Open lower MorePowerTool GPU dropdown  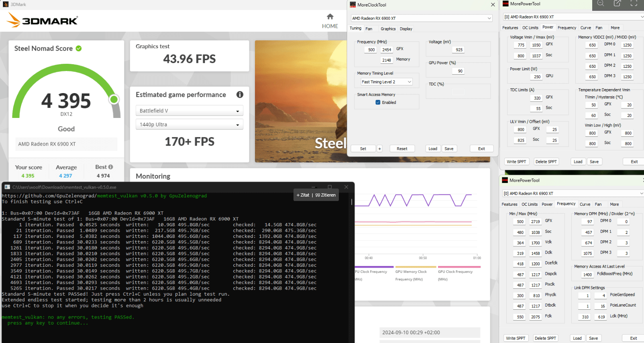pos(573,193)
